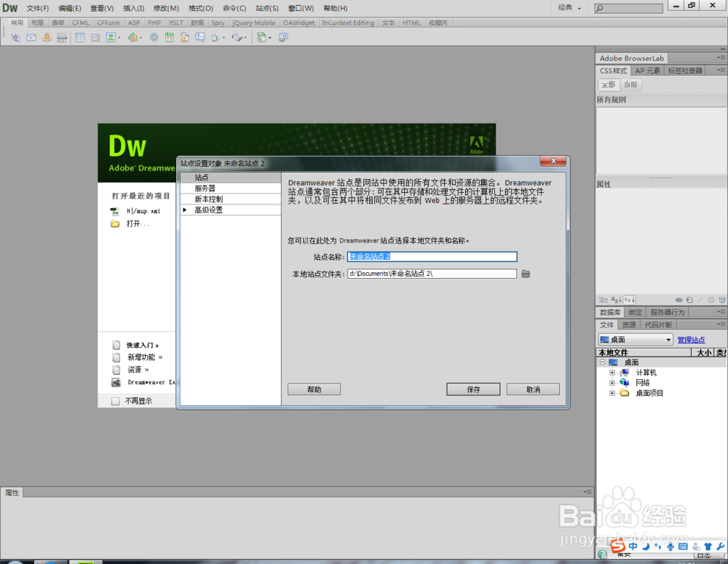The width and height of the screenshot is (728, 564).
Task: Open the 桌面 site dropdown in Files panel
Action: click(x=636, y=340)
